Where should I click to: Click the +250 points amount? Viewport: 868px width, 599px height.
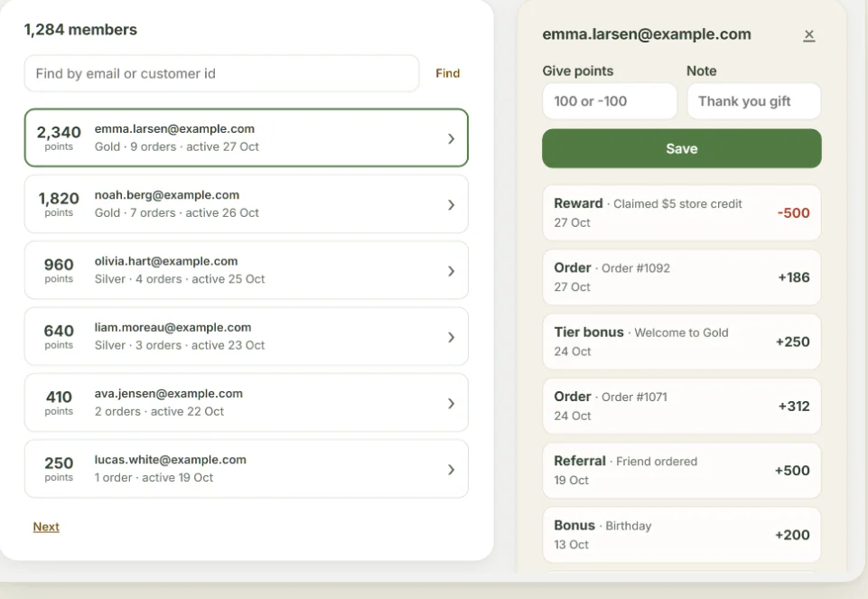[793, 342]
